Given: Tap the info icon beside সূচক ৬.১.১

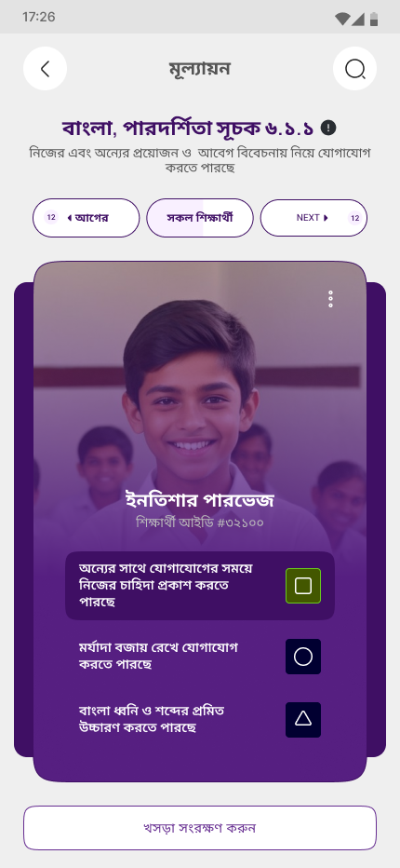Looking at the screenshot, I should [328, 128].
